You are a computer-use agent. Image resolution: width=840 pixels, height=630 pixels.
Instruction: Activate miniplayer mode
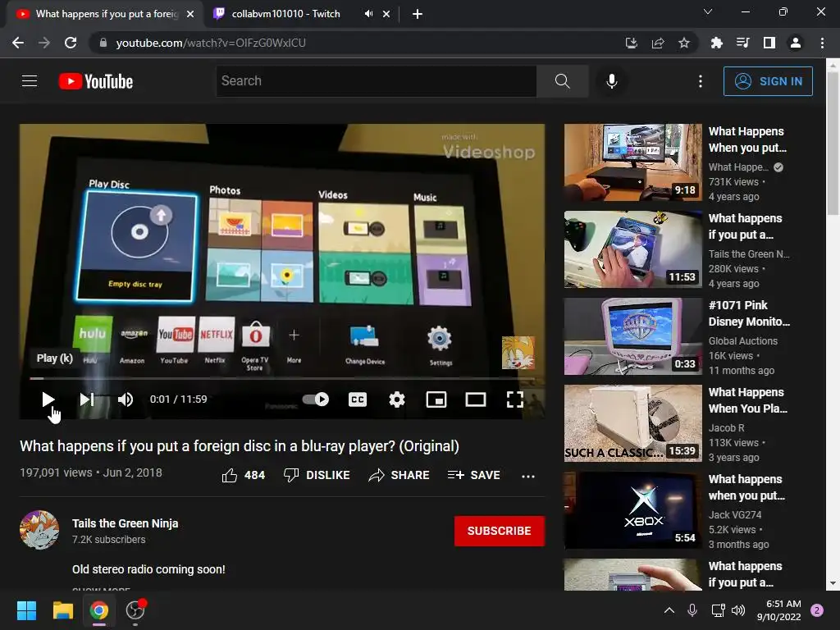coord(436,399)
